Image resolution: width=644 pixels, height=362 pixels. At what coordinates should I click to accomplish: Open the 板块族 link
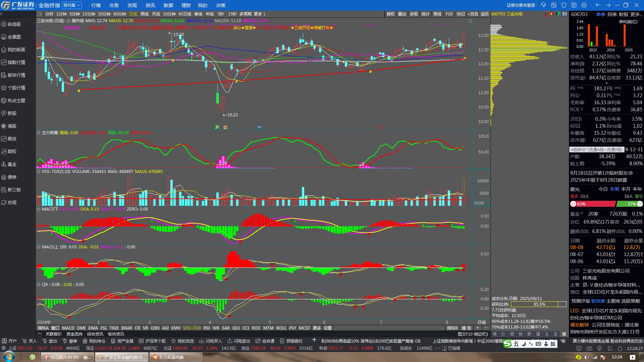[x=598, y=301]
